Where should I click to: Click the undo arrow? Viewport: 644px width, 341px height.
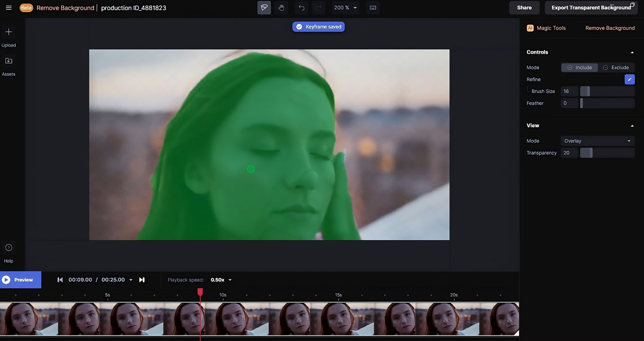[x=301, y=8]
